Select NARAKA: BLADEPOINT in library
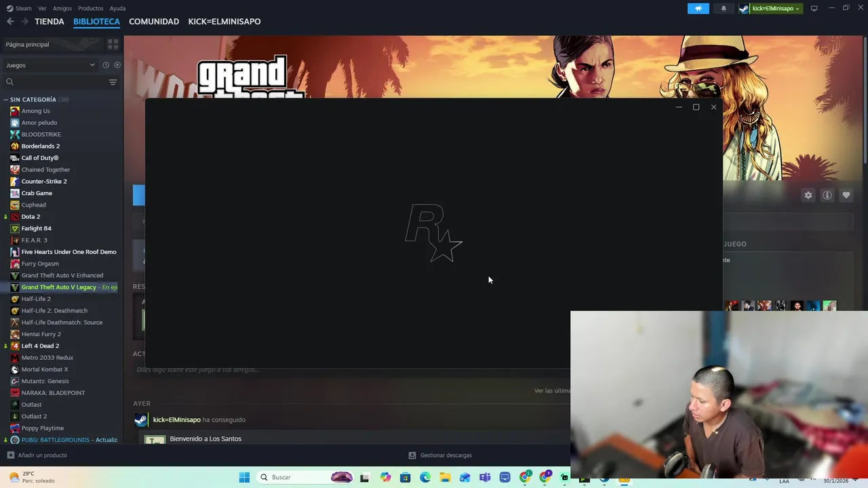868x488 pixels. pos(52,393)
